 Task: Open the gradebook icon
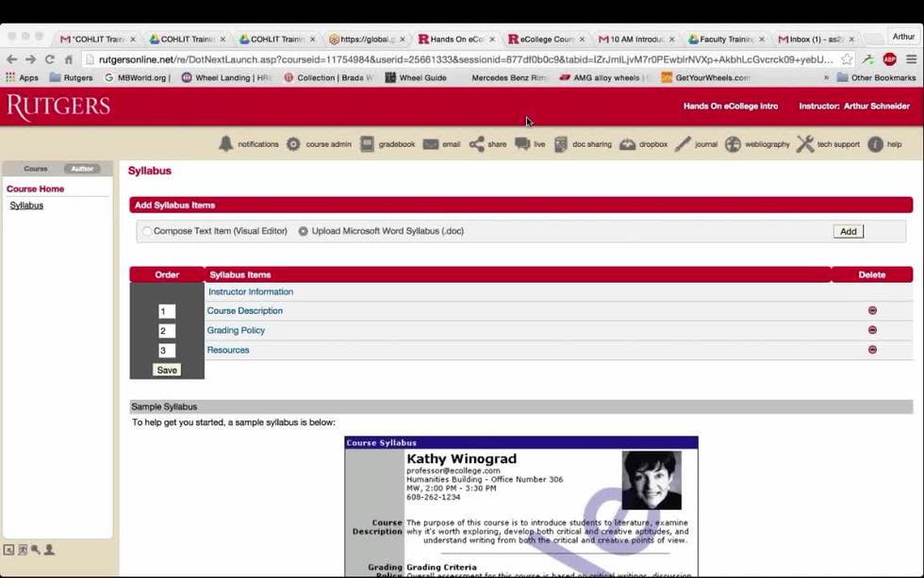367,144
